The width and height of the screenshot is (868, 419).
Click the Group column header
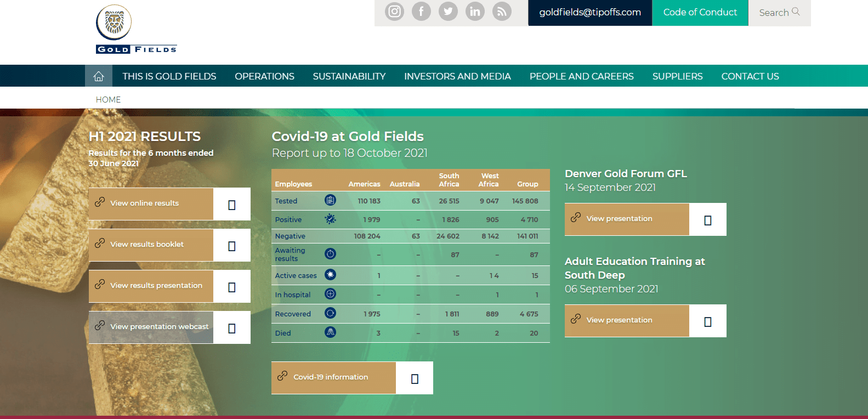(x=527, y=184)
